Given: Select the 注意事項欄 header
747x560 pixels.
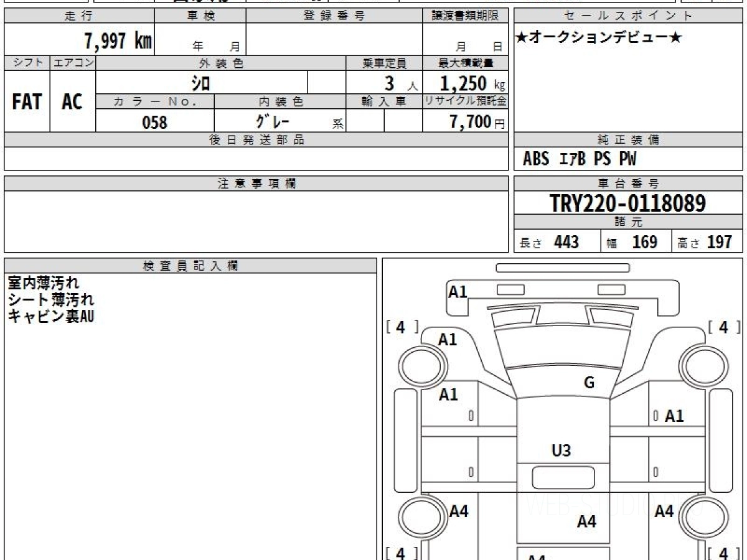Looking at the screenshot, I should click(256, 184).
